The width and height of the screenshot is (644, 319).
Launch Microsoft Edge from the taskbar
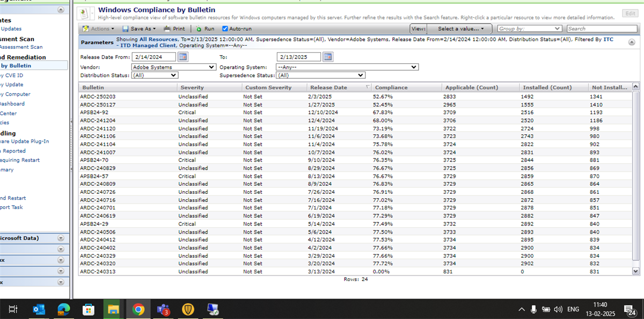tap(64, 309)
